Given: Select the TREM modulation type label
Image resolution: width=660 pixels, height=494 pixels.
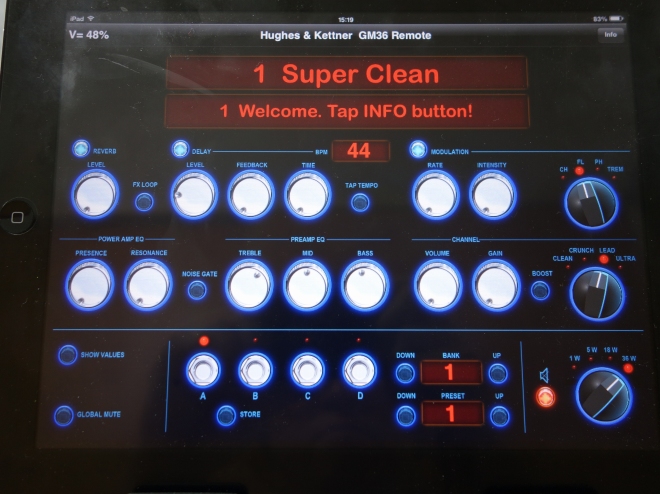Looking at the screenshot, I should [615, 169].
